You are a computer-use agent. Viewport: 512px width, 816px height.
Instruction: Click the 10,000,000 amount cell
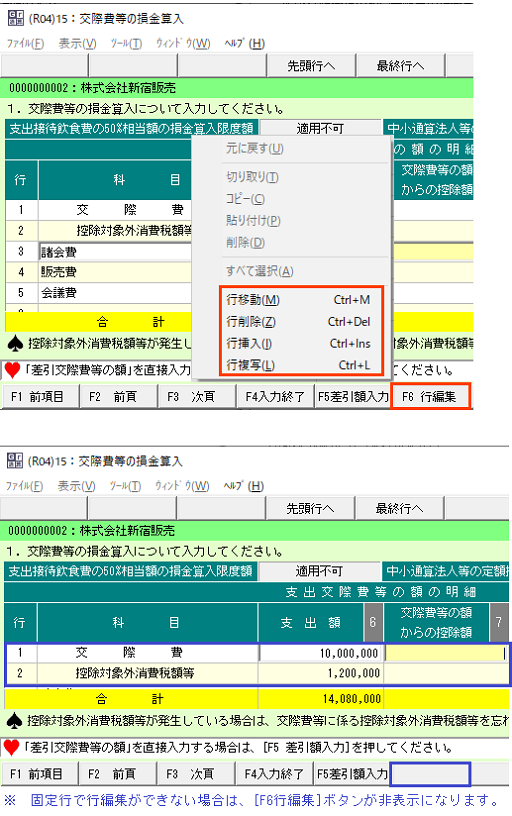(x=321, y=653)
